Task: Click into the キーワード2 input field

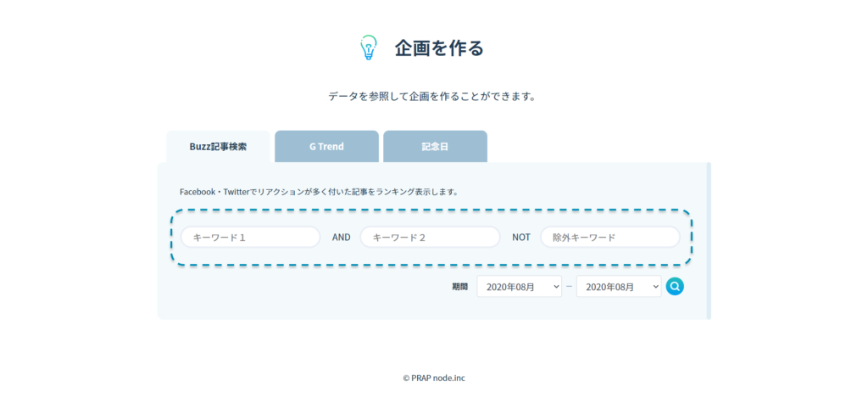Action: point(430,238)
